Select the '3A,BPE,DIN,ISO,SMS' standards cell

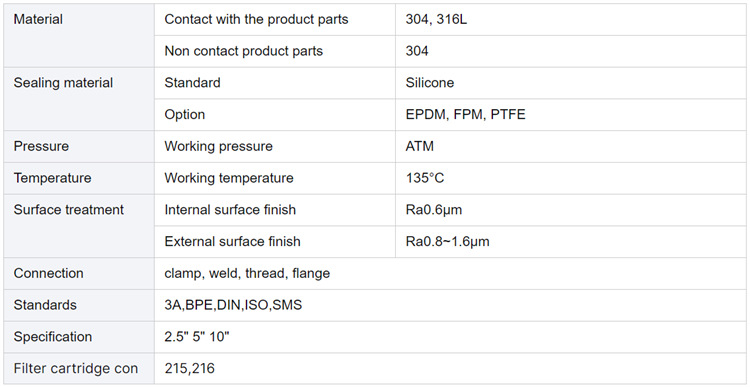[451, 305]
